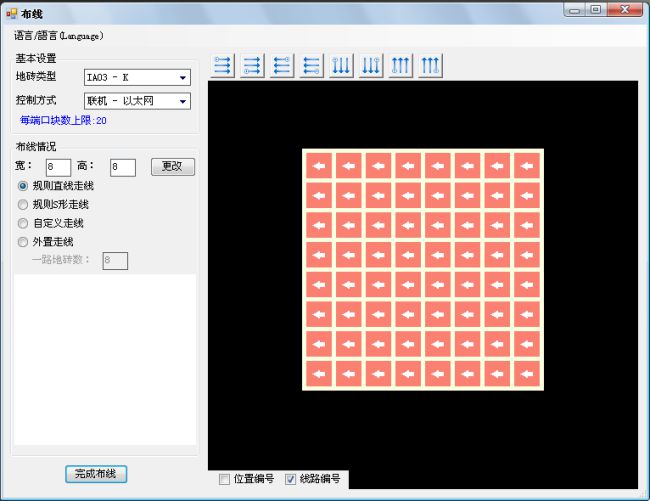Click the 宽 width input field

click(57, 167)
